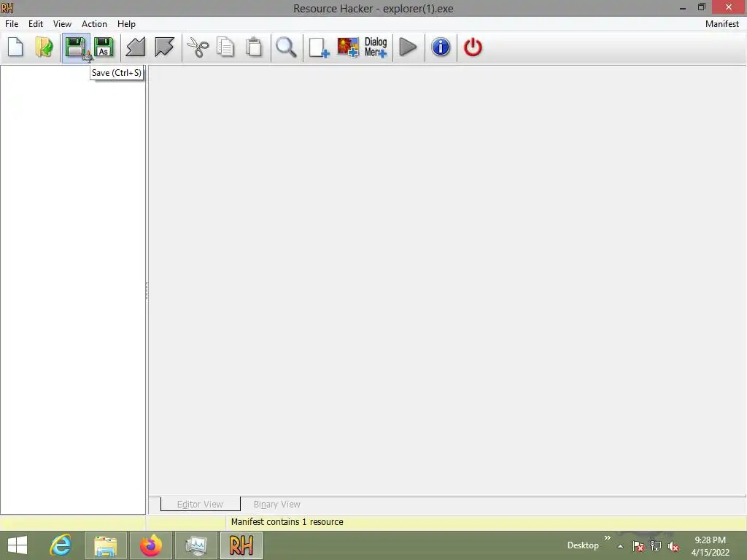
Task: Click the Resource Hacker RH title bar icon
Action: [7, 8]
